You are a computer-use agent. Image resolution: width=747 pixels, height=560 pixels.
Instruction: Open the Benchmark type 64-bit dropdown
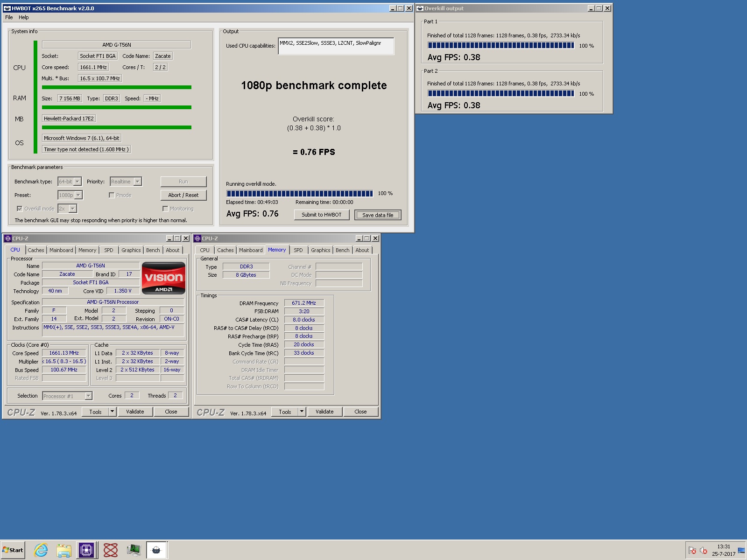[78, 182]
